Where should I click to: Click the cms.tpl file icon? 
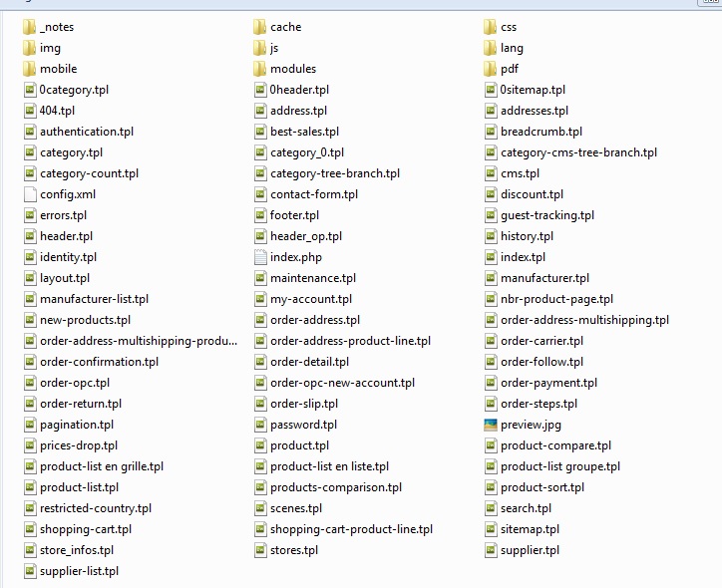pyautogui.click(x=491, y=173)
